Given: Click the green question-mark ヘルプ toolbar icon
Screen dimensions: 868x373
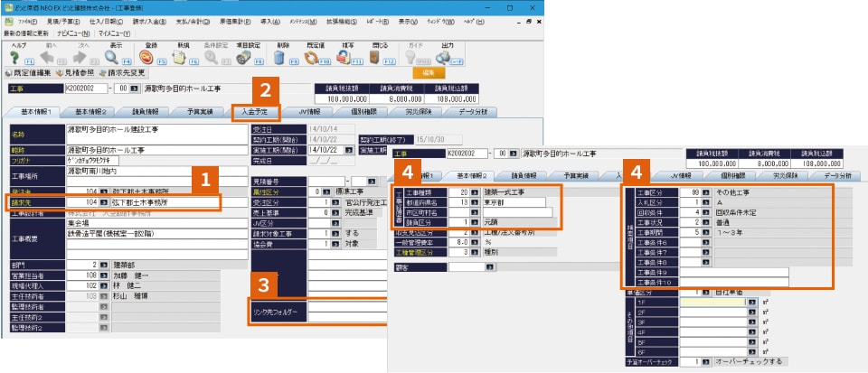Looking at the screenshot, I should click(14, 58).
